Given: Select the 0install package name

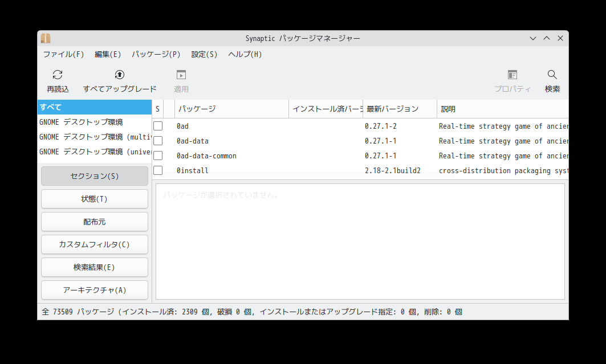Looking at the screenshot, I should (x=193, y=170).
